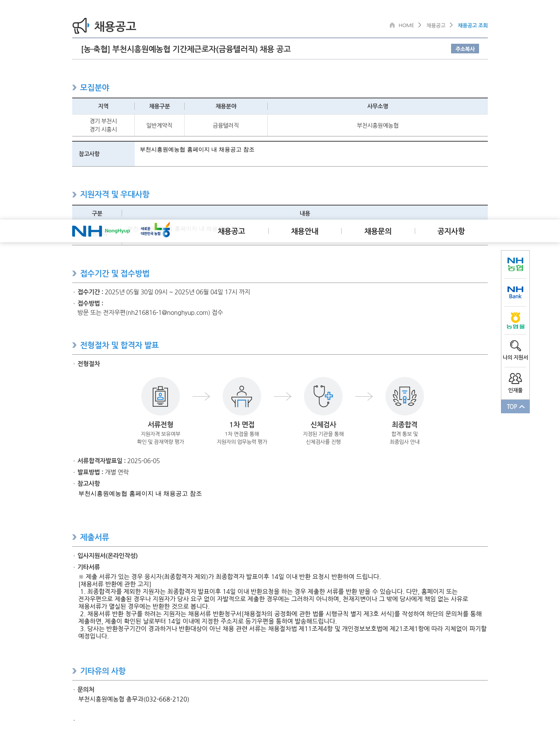Click the 주소복사 button

pyautogui.click(x=465, y=49)
